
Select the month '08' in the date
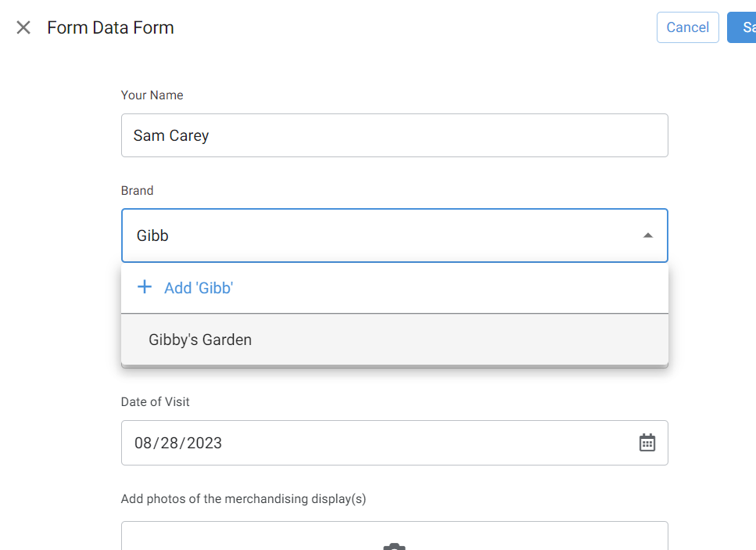(143, 443)
